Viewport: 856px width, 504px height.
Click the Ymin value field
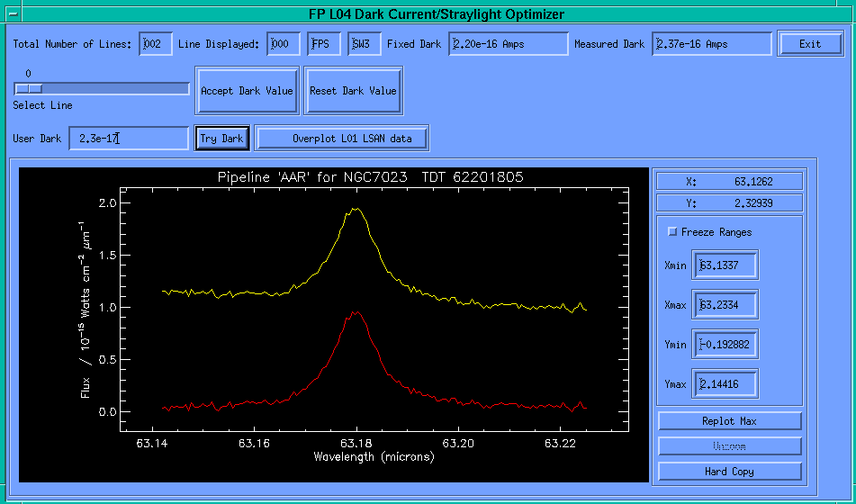click(725, 345)
